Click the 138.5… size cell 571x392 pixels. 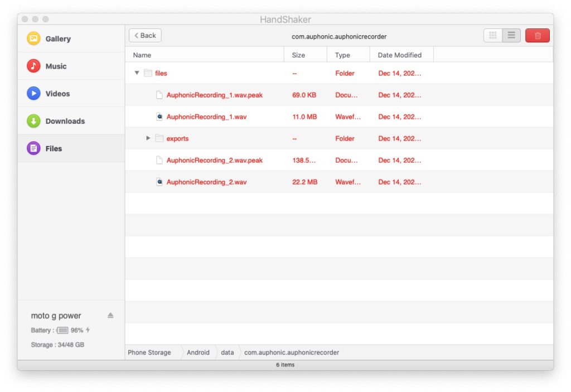(x=304, y=160)
